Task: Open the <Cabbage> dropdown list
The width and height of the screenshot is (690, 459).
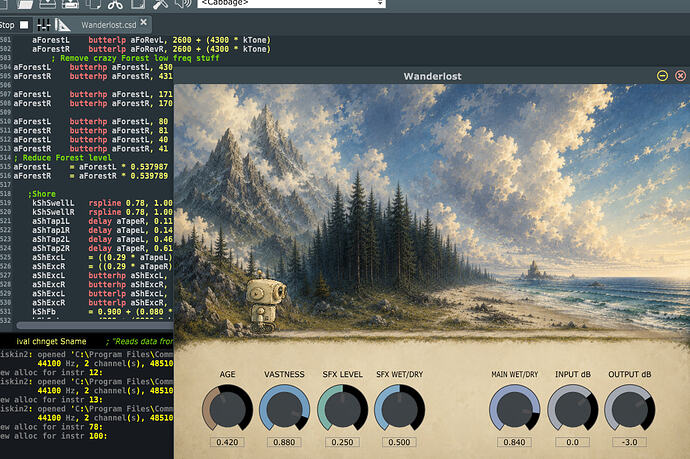Action: [x=291, y=4]
